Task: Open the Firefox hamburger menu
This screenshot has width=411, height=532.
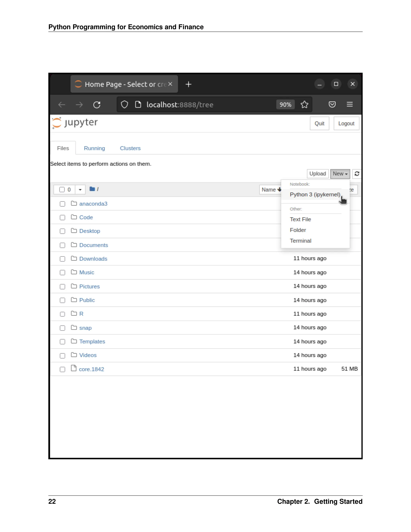Action: [x=350, y=105]
